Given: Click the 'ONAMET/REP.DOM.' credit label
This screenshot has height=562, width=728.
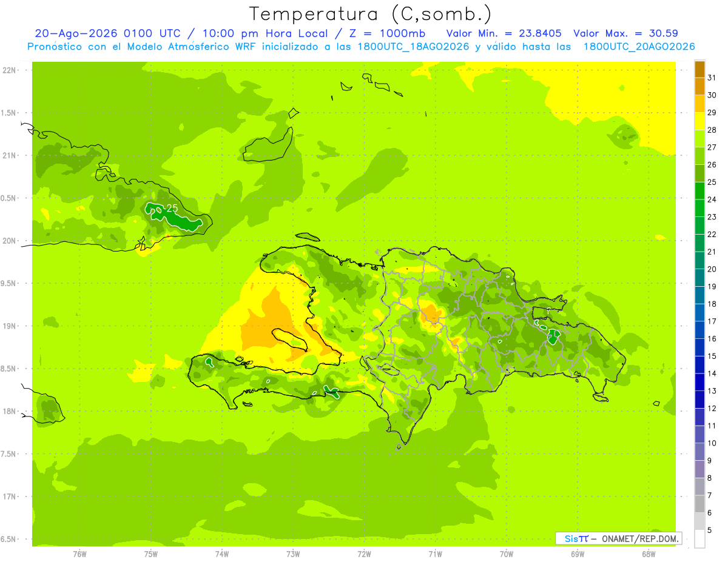Looking at the screenshot, I should tap(640, 538).
